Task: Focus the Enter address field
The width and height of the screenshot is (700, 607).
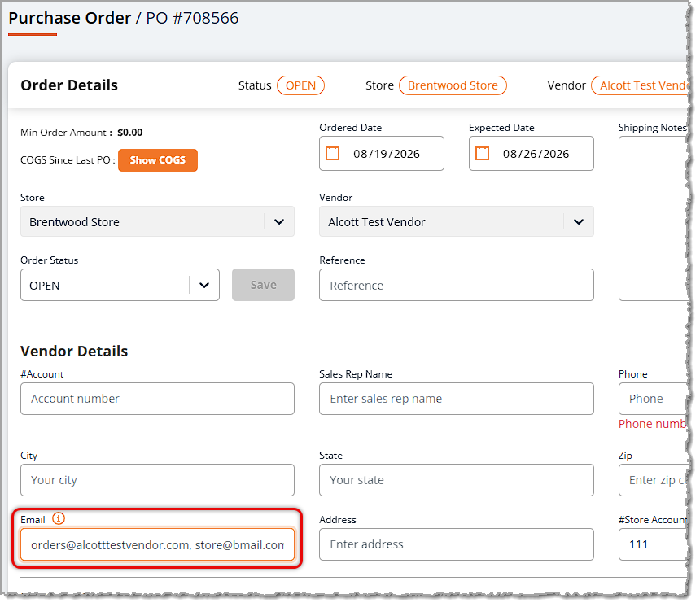Action: coord(457,545)
